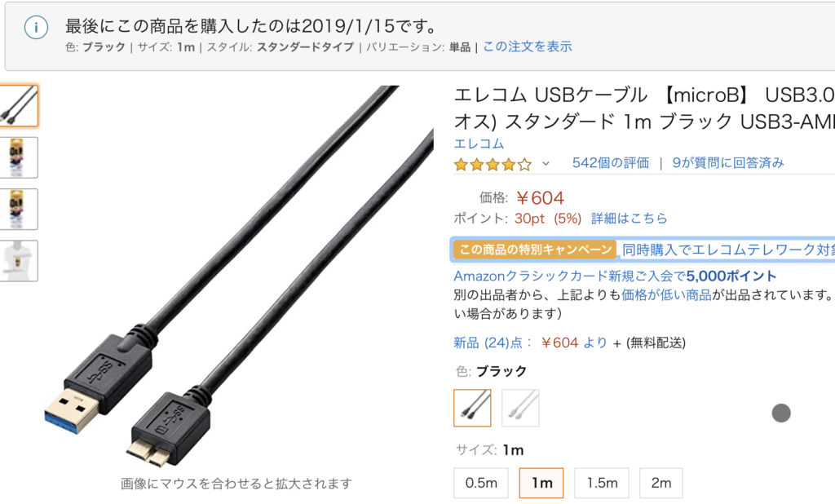Open the エレコム brand link
This screenshot has height=504, width=835.
click(479, 144)
